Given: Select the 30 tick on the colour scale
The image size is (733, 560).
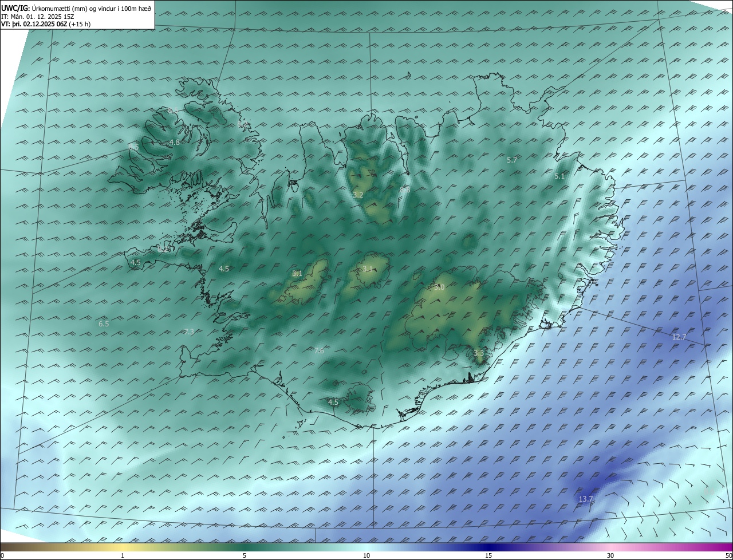Looking at the screenshot, I should 610,555.
